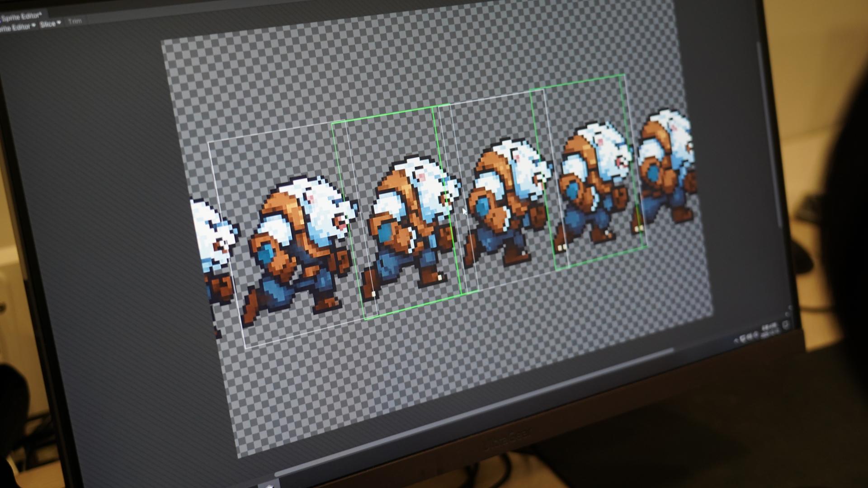This screenshot has width=868, height=488.
Task: Click the bottom-right corner handle of the right green rectangle
Action: pos(646,247)
